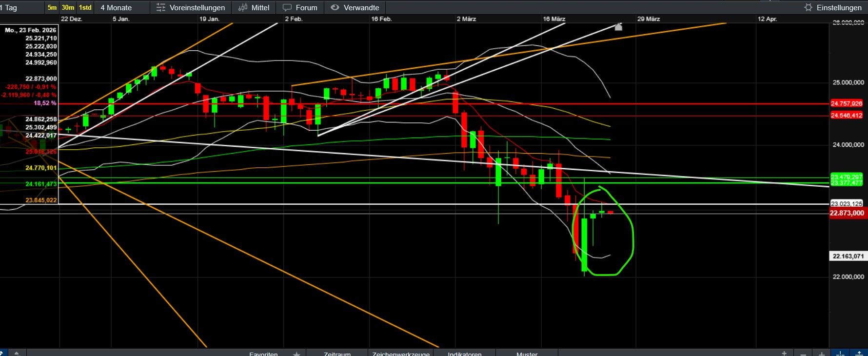
Task: Click the yellow 24.770,101 indicator value
Action: click(41, 168)
